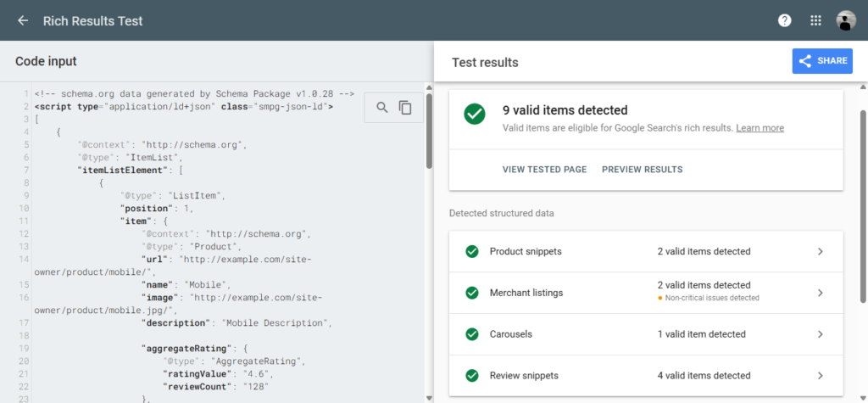Search the code with magnifier icon
Image resolution: width=868 pixels, height=403 pixels.
coord(382,108)
